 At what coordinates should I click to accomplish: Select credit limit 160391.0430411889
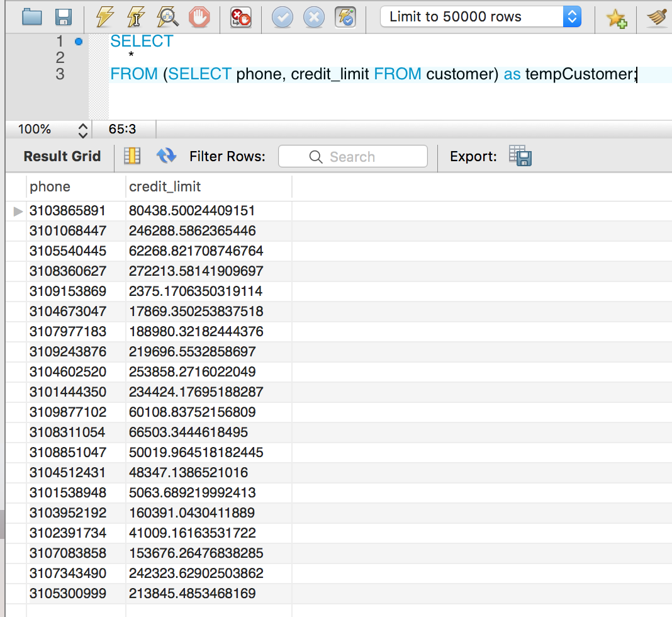(x=208, y=513)
